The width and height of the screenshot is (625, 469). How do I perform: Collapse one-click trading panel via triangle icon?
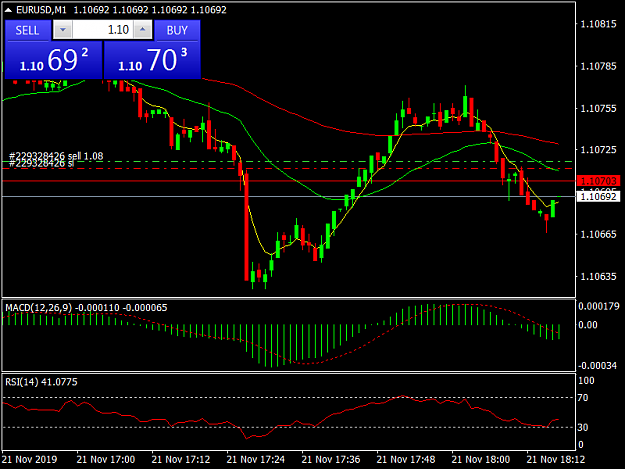[8, 10]
